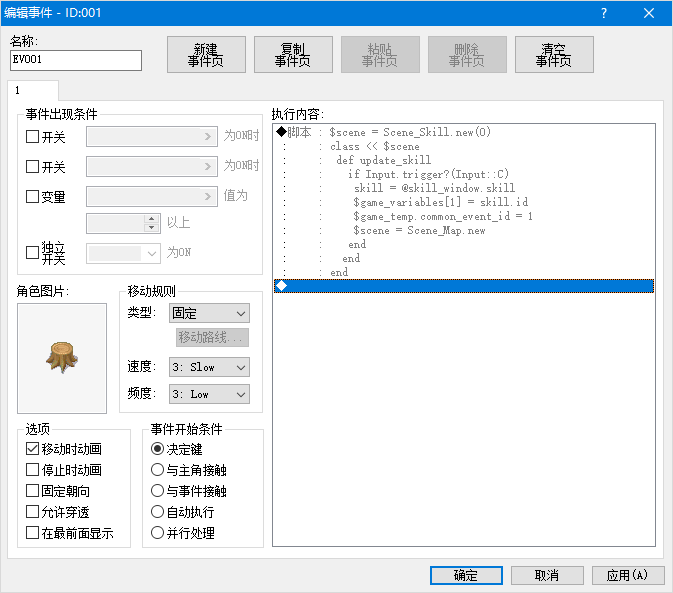Screen dimensions: 673x593
Task: Open the 速度 dropdown showing 3: Slow
Action: 209,367
